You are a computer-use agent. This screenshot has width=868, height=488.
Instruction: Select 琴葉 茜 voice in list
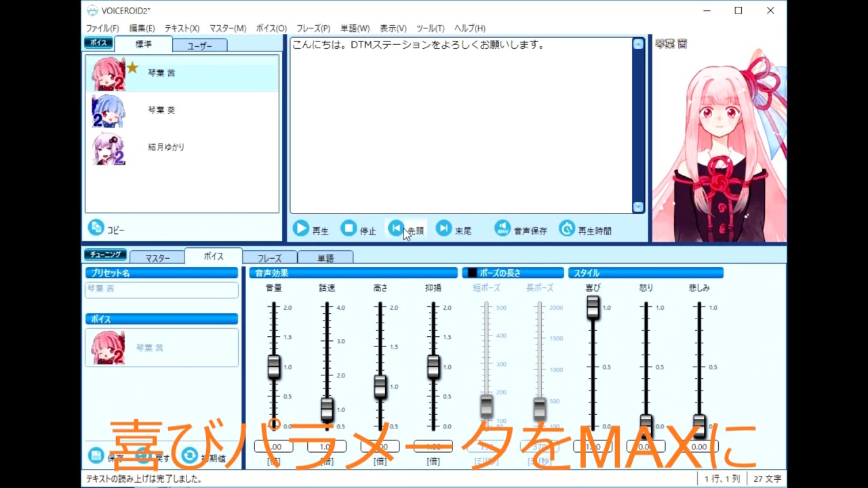tap(182, 73)
